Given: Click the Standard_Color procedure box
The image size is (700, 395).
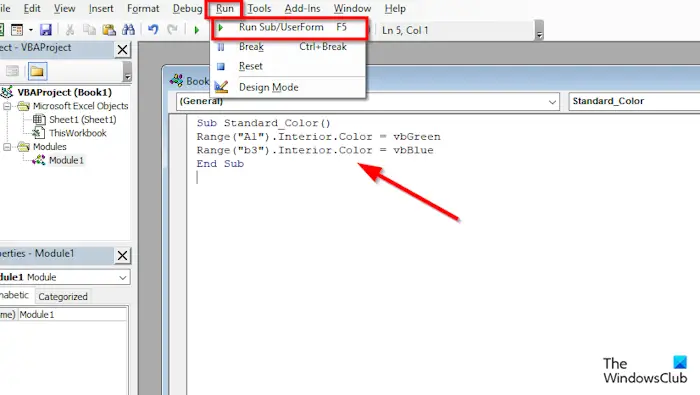Looking at the screenshot, I should [634, 101].
